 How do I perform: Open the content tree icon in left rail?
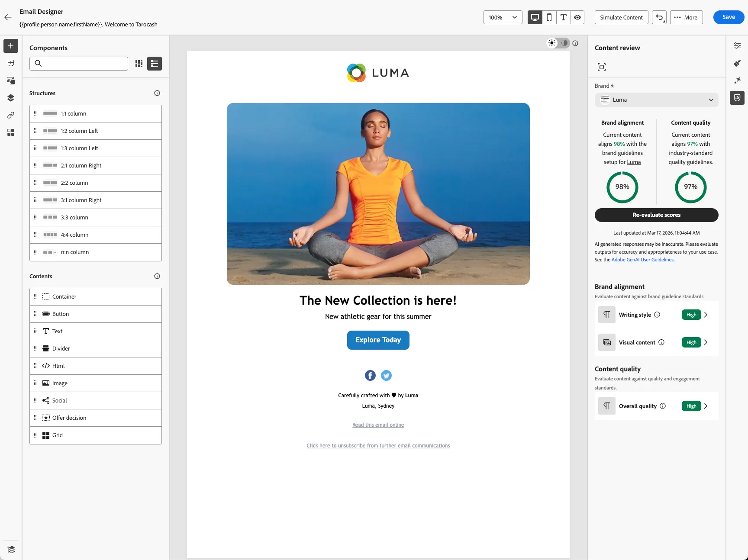11,63
